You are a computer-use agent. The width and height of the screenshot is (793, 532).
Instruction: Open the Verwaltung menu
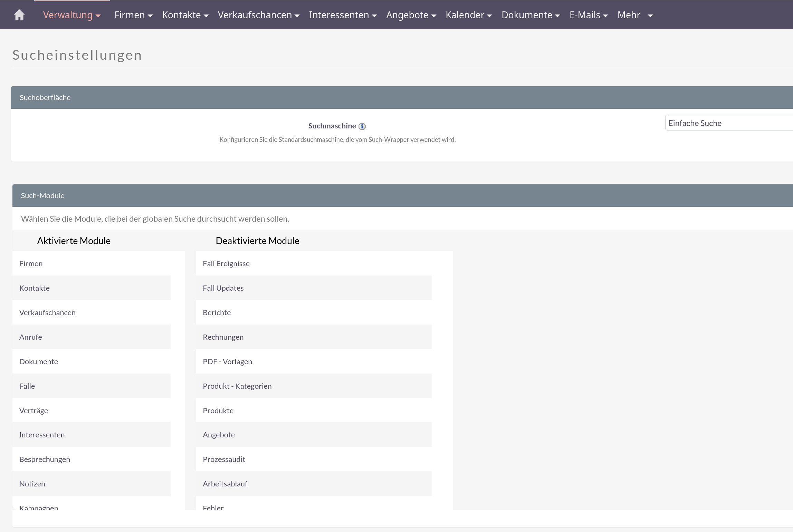pos(71,15)
